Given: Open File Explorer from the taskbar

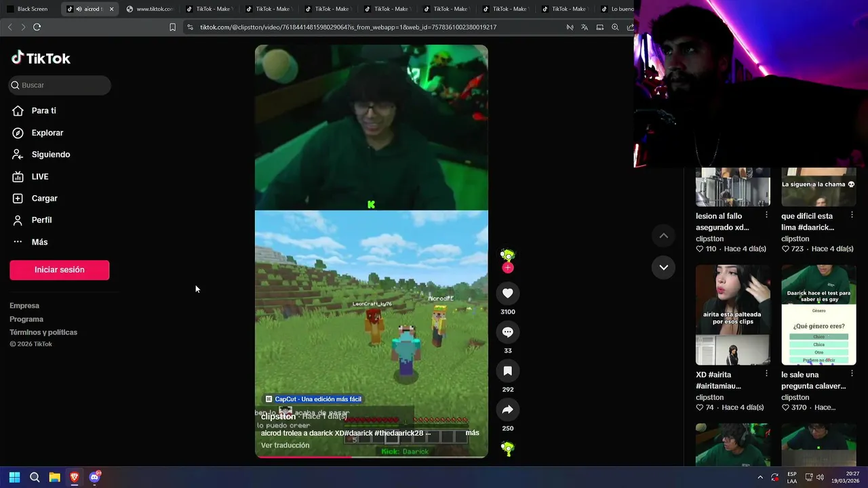Looking at the screenshot, I should pyautogui.click(x=54, y=477).
